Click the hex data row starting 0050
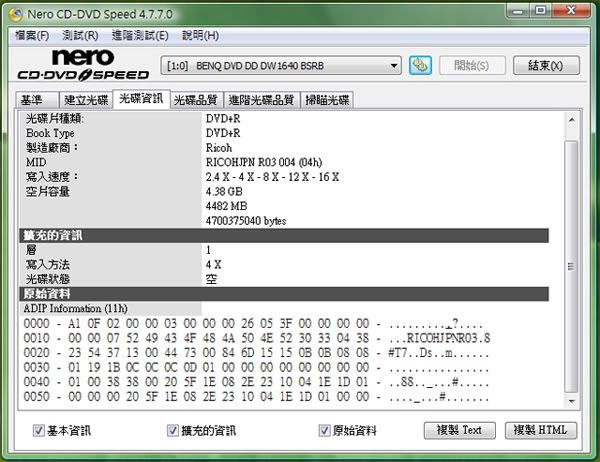Viewport: 600px width, 462px height. point(256,397)
